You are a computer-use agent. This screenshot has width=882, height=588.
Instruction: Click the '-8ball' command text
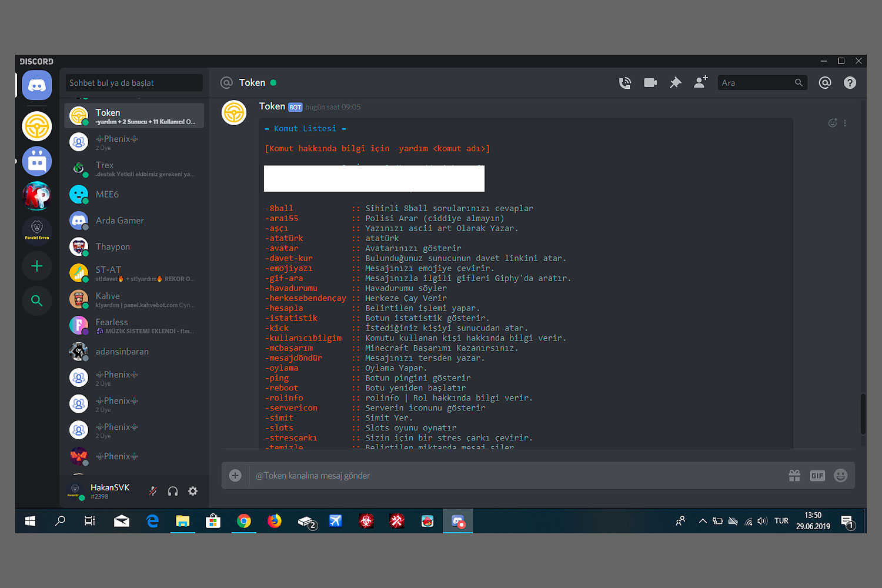(279, 208)
